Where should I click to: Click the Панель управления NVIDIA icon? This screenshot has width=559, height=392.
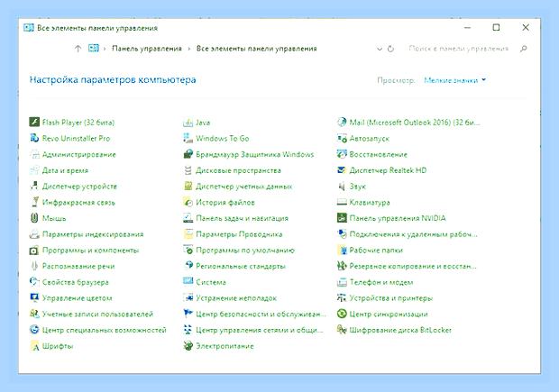coord(342,218)
